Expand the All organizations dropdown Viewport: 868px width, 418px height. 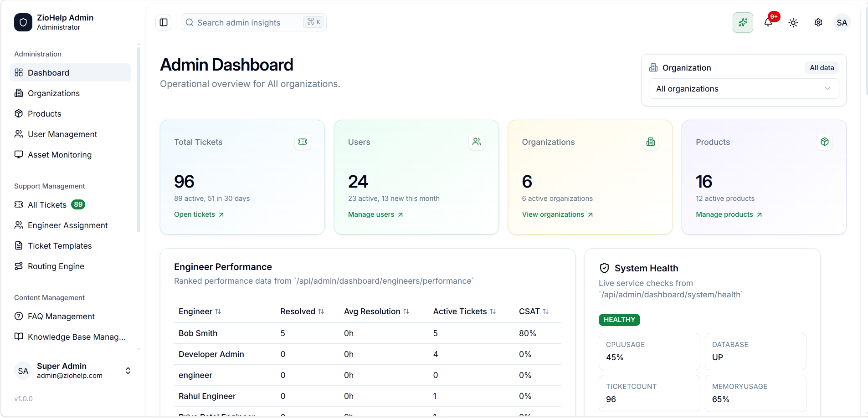click(x=744, y=88)
